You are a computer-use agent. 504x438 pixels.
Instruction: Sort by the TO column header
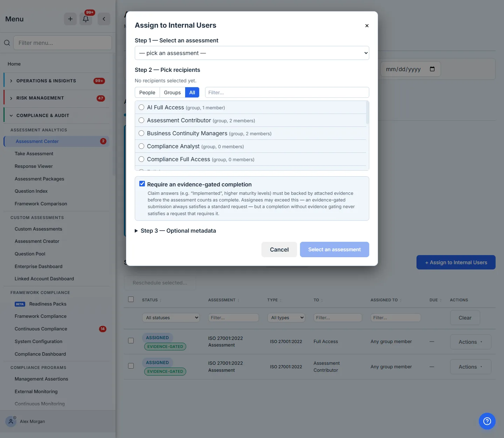pos(318,300)
